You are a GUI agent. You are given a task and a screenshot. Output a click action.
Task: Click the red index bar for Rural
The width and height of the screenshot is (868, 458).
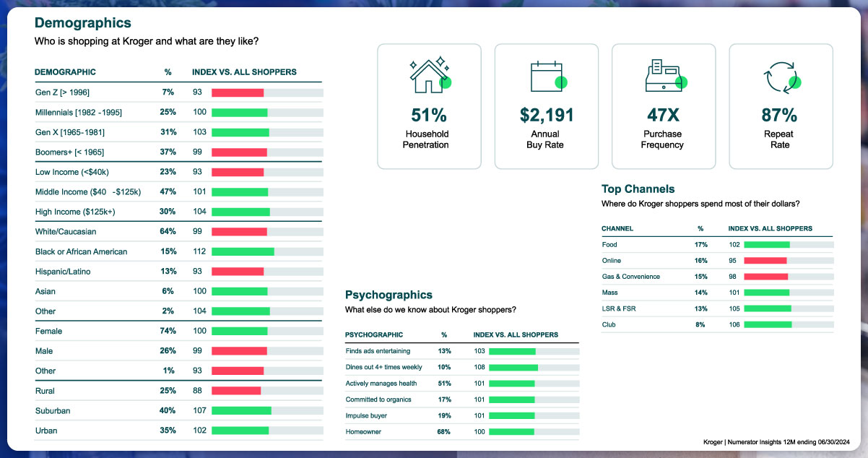(236, 391)
